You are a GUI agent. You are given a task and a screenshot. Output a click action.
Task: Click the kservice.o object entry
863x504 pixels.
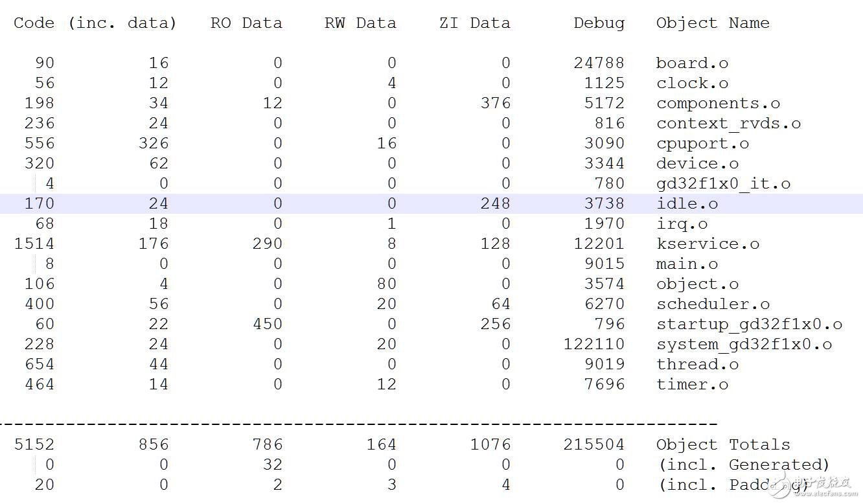tap(708, 244)
